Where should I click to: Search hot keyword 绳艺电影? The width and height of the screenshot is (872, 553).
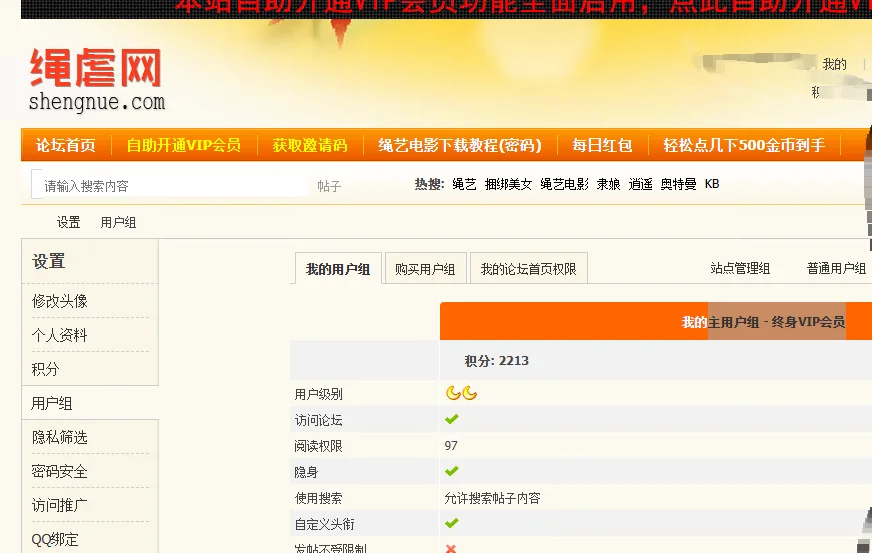coord(564,184)
